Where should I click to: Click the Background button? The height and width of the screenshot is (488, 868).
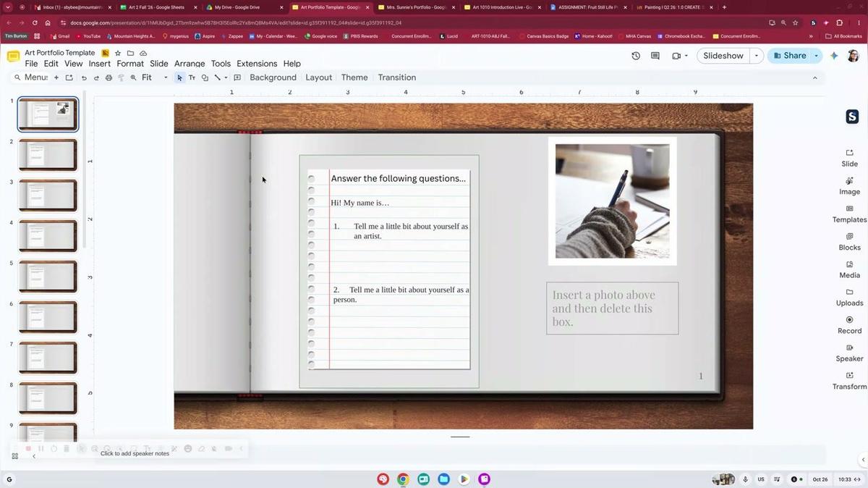(x=273, y=77)
